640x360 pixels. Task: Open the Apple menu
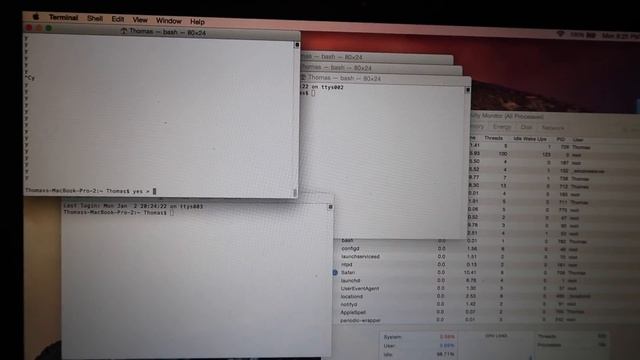[x=36, y=16]
